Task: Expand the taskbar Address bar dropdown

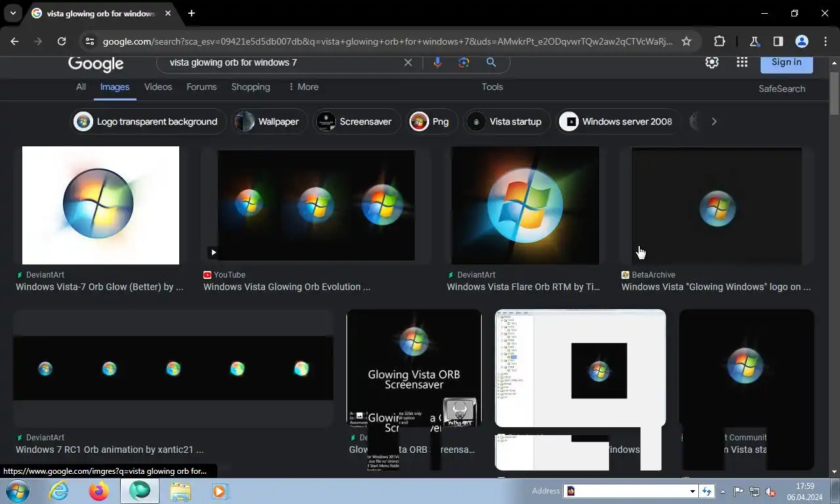Action: (692, 491)
